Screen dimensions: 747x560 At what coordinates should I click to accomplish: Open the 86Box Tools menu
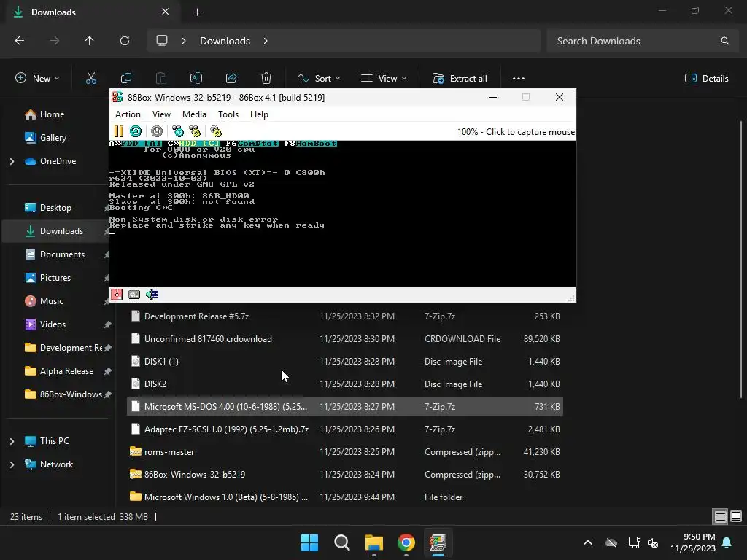228,114
